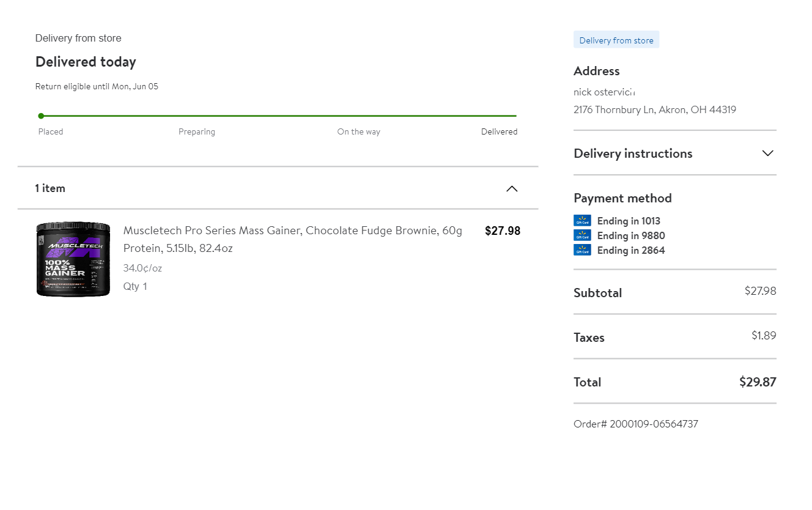The height and width of the screenshot is (510, 812).
Task: Click the item price $27.98
Action: point(503,231)
